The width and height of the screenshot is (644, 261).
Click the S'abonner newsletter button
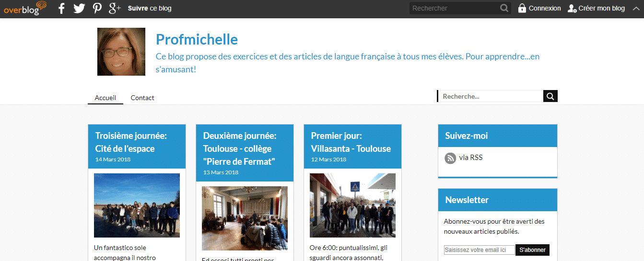tap(532, 250)
